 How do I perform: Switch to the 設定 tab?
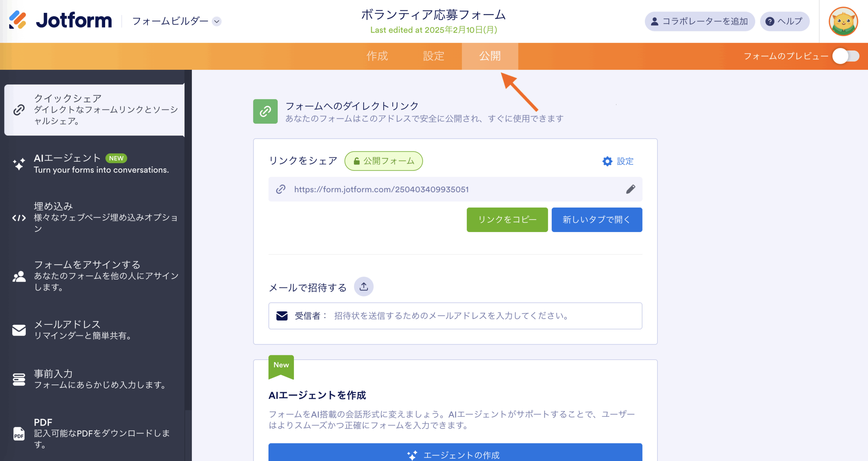click(x=433, y=56)
